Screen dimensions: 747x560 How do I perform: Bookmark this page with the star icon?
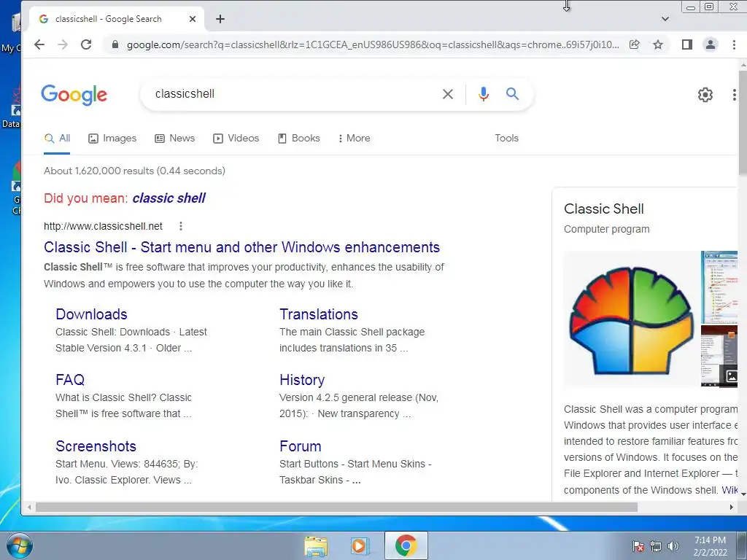(658, 44)
